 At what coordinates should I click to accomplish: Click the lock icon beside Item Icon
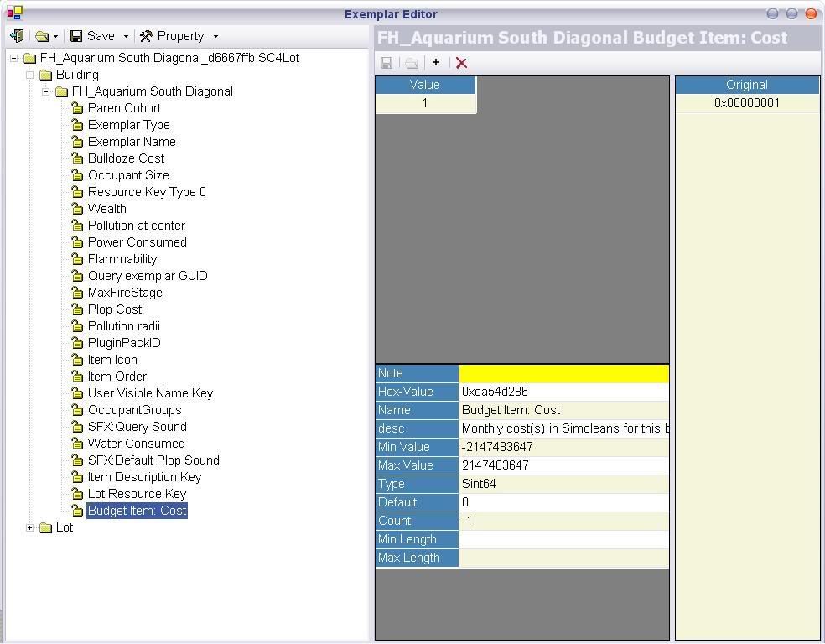point(77,360)
